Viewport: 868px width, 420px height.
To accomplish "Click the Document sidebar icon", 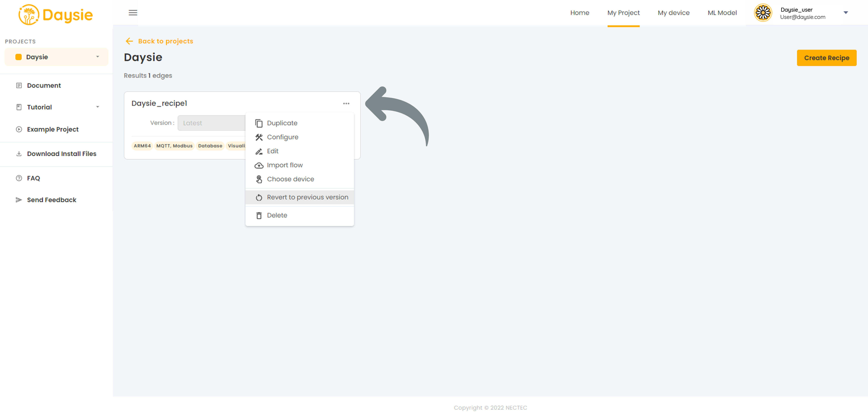I will pos(19,86).
